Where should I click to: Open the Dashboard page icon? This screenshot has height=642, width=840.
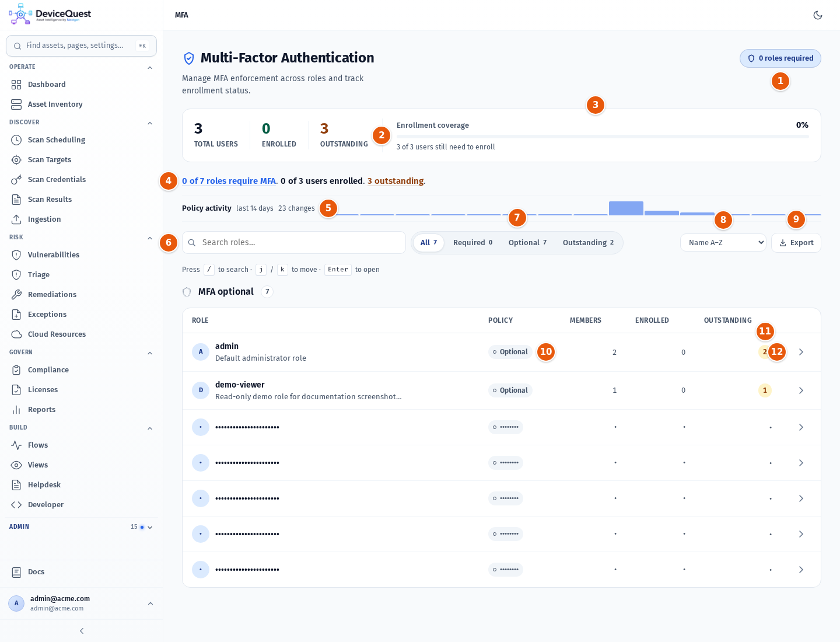pyautogui.click(x=16, y=85)
